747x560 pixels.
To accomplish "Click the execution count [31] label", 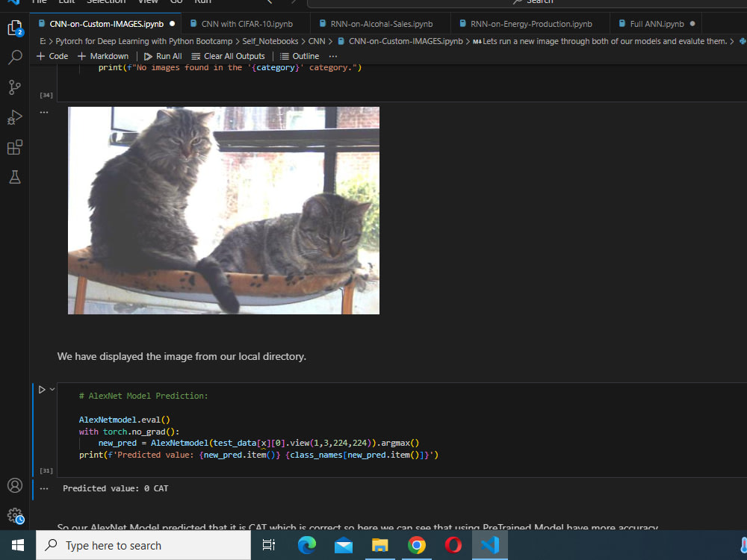I will pos(46,470).
